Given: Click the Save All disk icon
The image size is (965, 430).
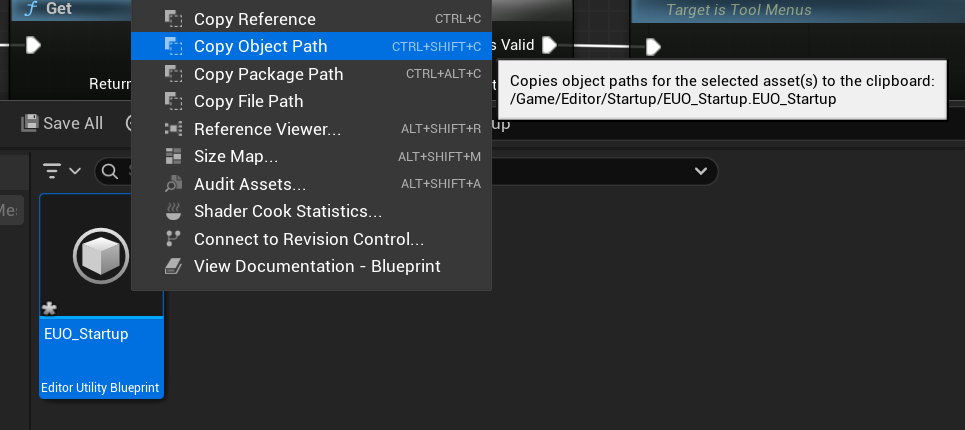Looking at the screenshot, I should tap(30, 123).
